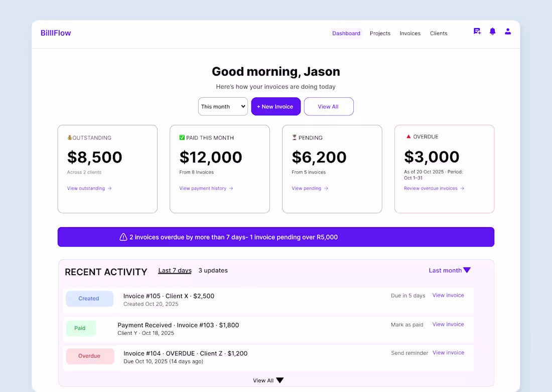The height and width of the screenshot is (392, 552).
Task: Go to the Projects tab
Action: tap(380, 34)
